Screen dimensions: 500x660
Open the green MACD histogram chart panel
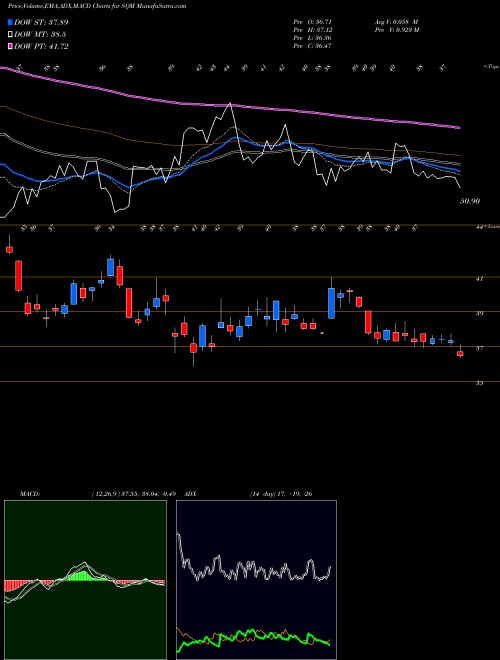[85, 580]
